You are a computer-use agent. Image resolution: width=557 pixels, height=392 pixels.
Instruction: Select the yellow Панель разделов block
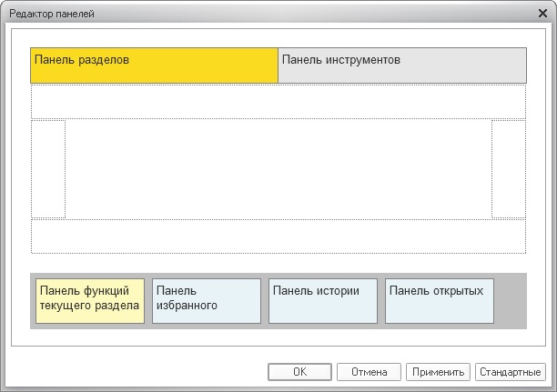[x=154, y=65]
